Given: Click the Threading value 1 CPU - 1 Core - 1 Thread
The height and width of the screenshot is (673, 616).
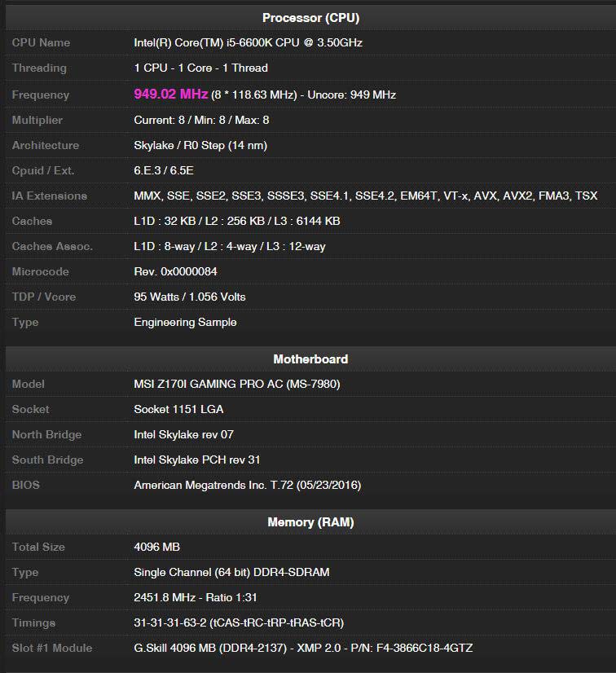Looking at the screenshot, I should (x=200, y=68).
